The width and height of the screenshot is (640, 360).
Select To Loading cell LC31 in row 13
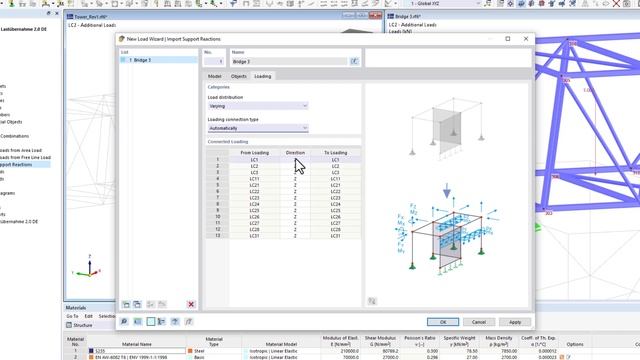click(336, 236)
